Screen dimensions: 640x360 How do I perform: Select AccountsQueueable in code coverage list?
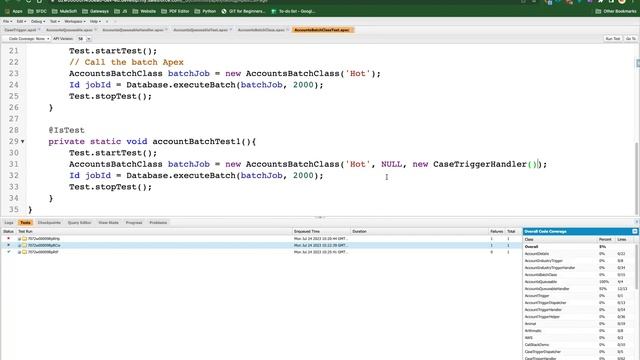click(x=541, y=282)
